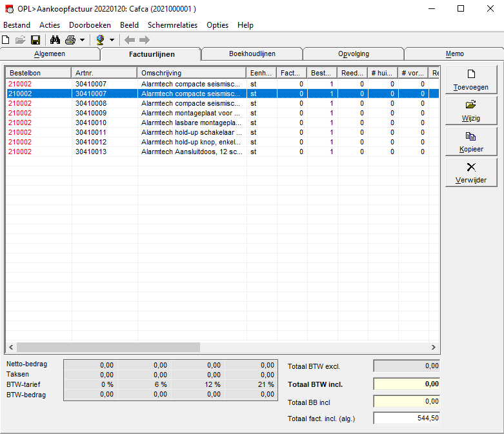
Task: Click 'Alarmtech hold-up knop, enkel...' cell
Action: coord(191,142)
